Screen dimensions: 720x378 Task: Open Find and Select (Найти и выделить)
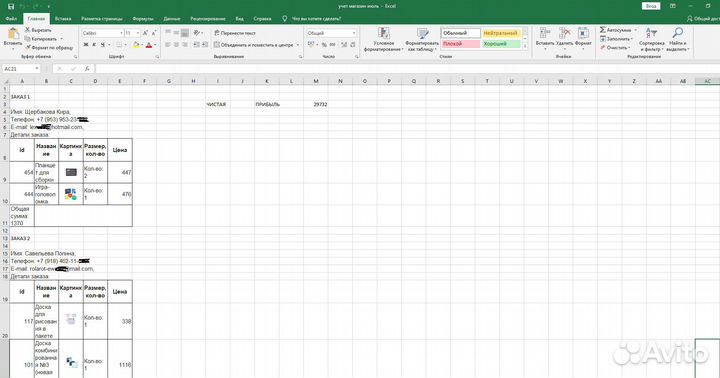pyautogui.click(x=678, y=39)
